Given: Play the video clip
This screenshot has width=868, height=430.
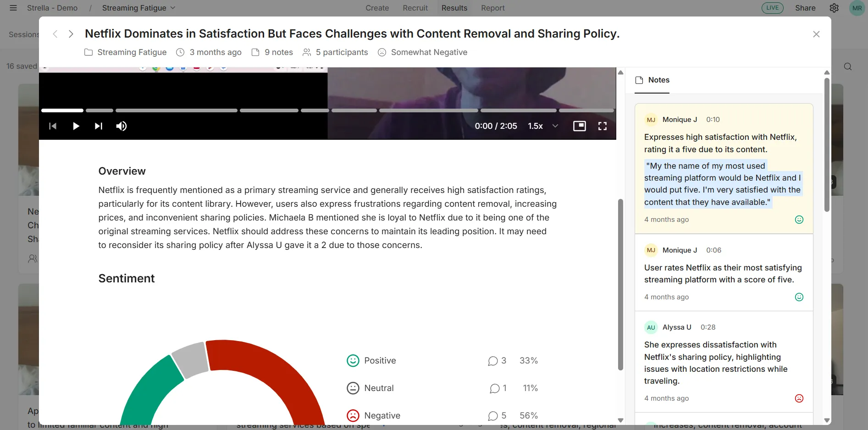Looking at the screenshot, I should click(x=76, y=126).
